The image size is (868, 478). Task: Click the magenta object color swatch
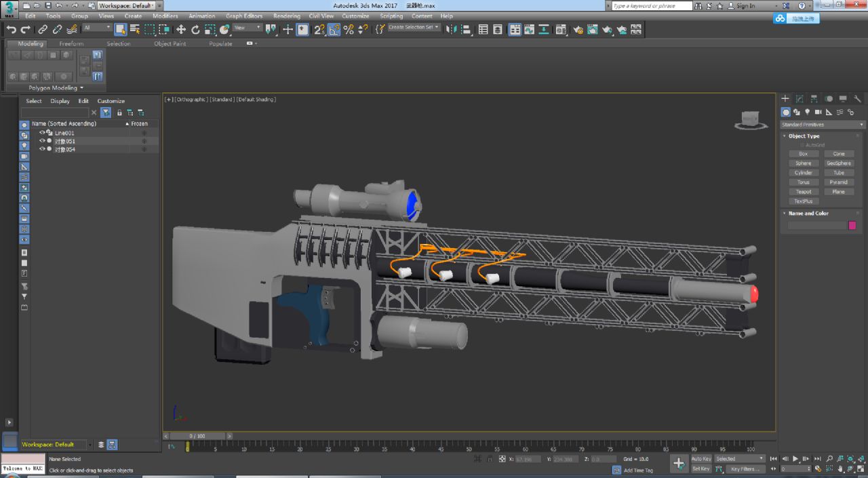(x=852, y=225)
